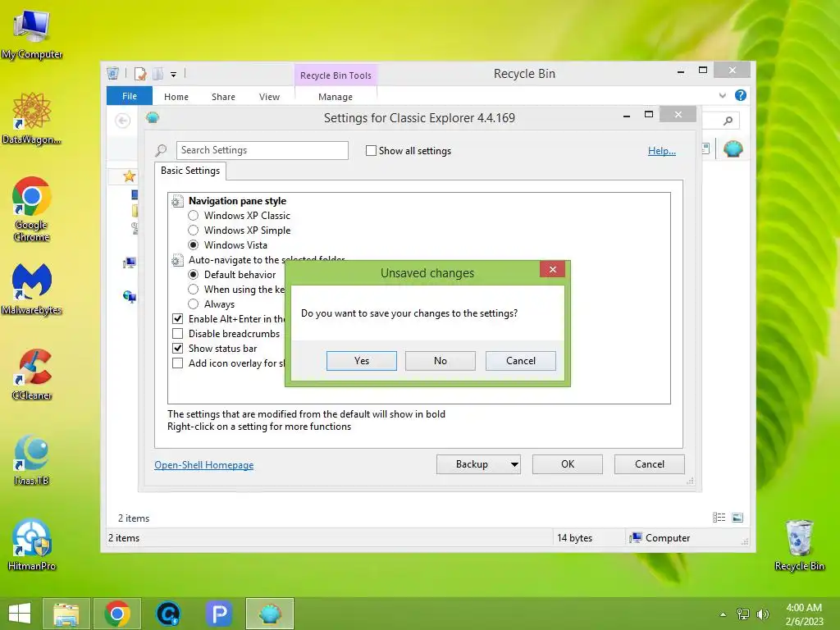Switch to the View ribbon tab

tap(269, 97)
